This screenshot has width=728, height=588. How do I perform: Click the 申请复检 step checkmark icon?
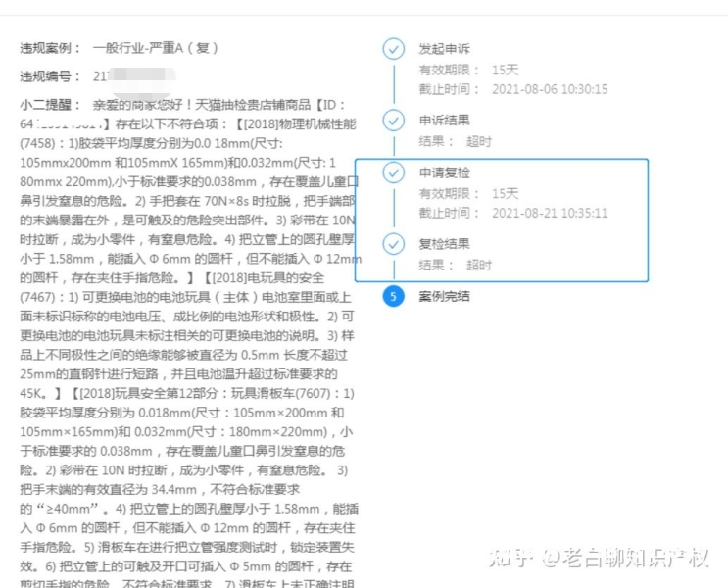tap(393, 172)
